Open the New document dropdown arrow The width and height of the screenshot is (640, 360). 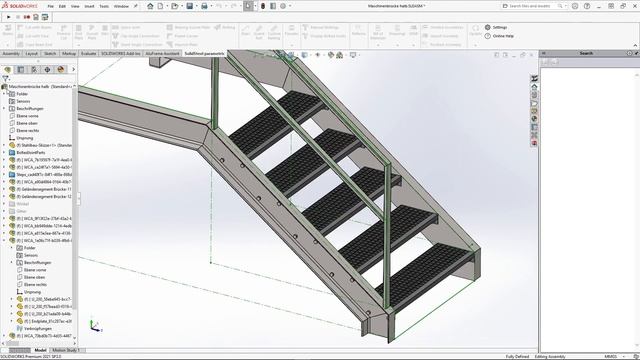(167, 6)
